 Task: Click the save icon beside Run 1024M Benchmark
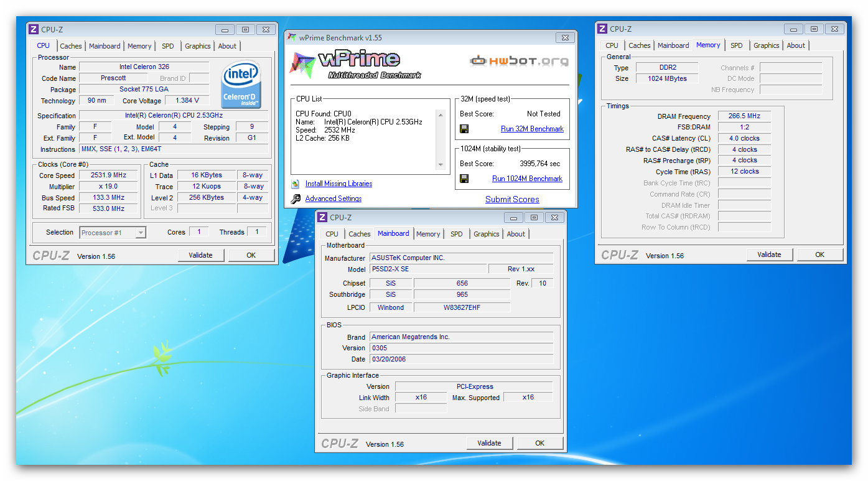click(x=464, y=179)
